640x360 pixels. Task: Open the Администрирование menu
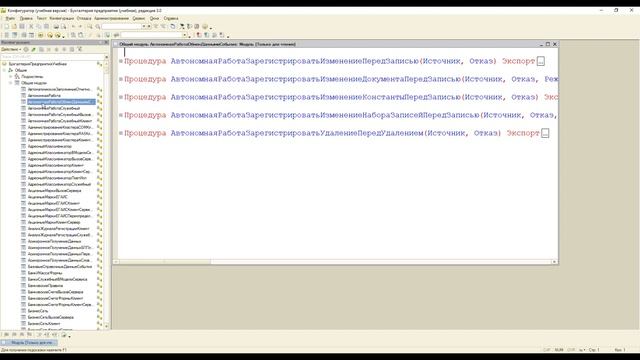pos(111,18)
